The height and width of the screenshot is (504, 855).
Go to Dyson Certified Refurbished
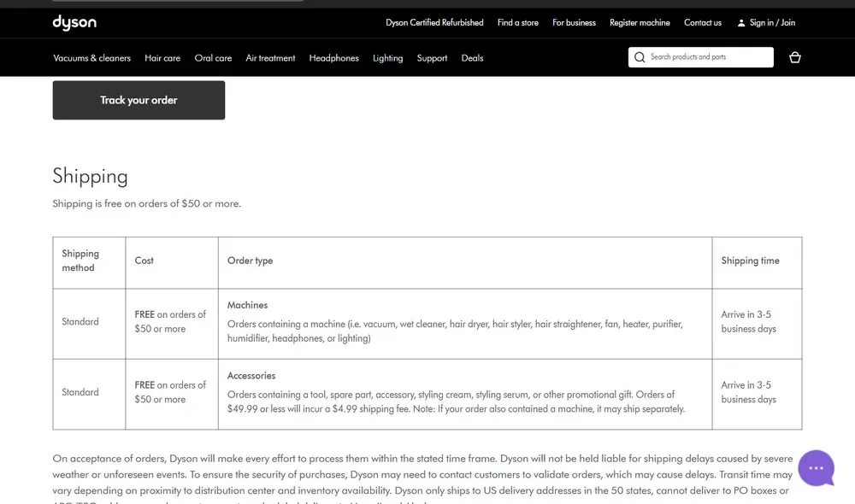434,22
